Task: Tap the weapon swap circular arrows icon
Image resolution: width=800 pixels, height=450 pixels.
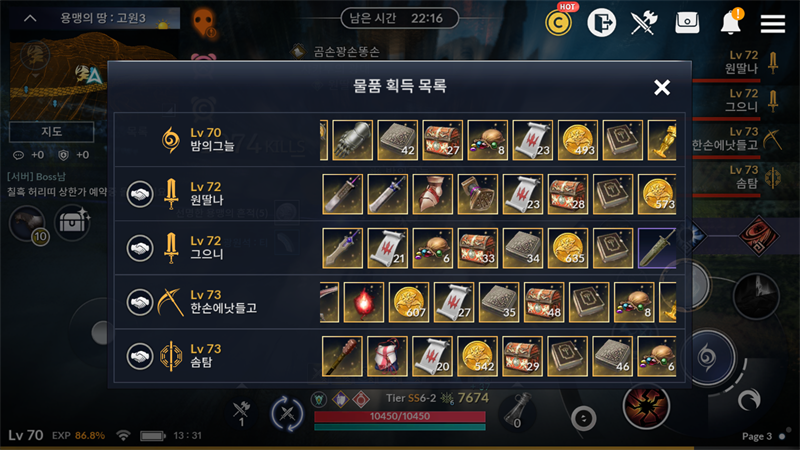Action: pos(287,414)
